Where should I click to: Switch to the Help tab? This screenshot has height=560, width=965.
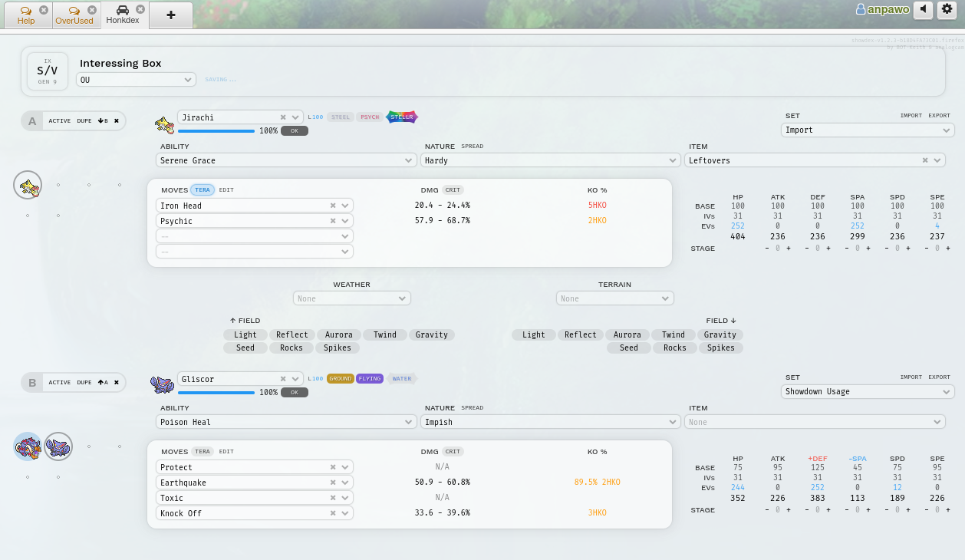coord(26,15)
